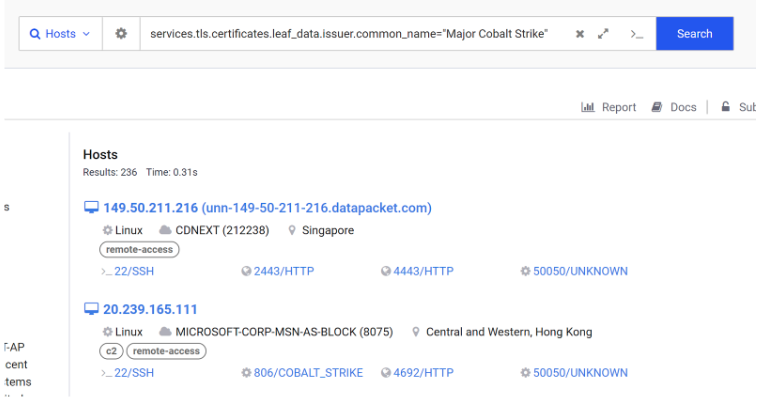Click globe icon beside 4692/HTTP
The image size is (758, 398).
(x=385, y=373)
